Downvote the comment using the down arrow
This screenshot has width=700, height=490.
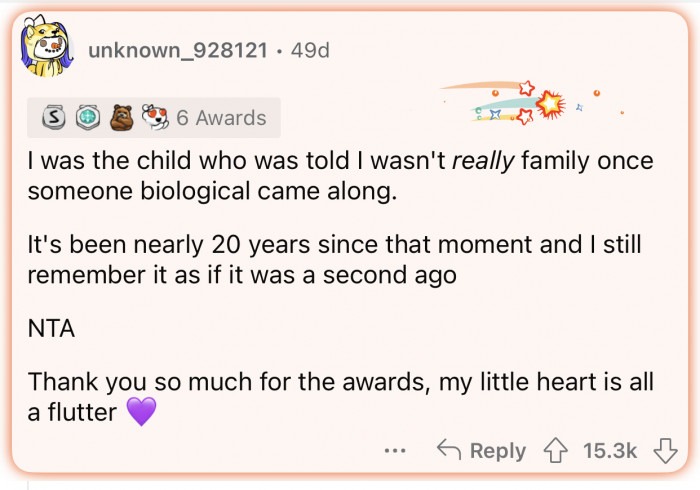click(665, 451)
